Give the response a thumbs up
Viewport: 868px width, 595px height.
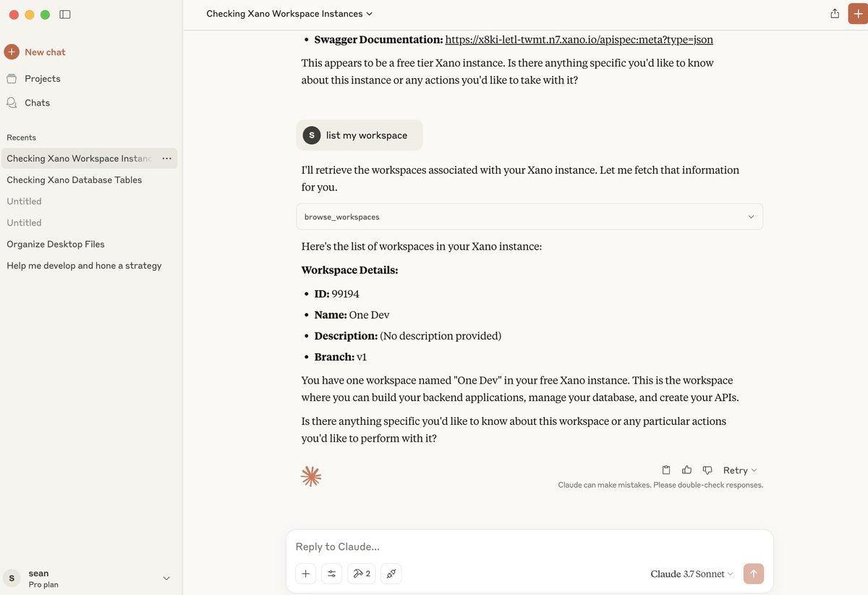pyautogui.click(x=687, y=470)
